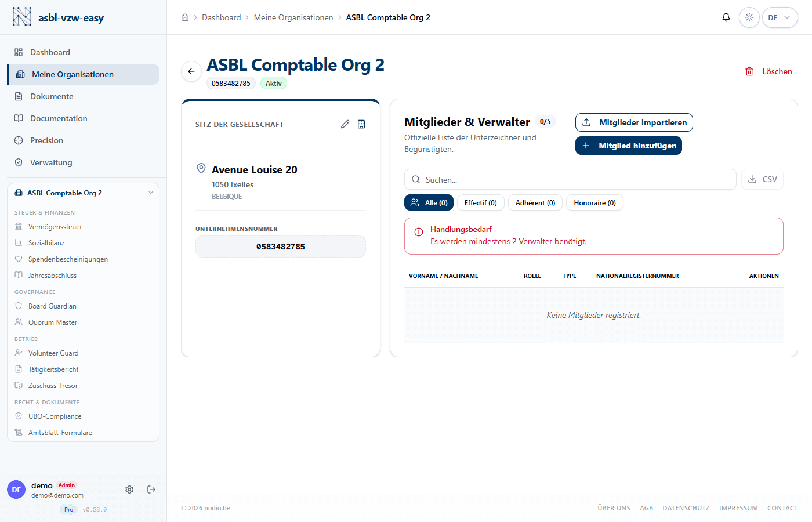This screenshot has height=522, width=812.
Task: Click the ROLLE column header
Action: pos(532,276)
